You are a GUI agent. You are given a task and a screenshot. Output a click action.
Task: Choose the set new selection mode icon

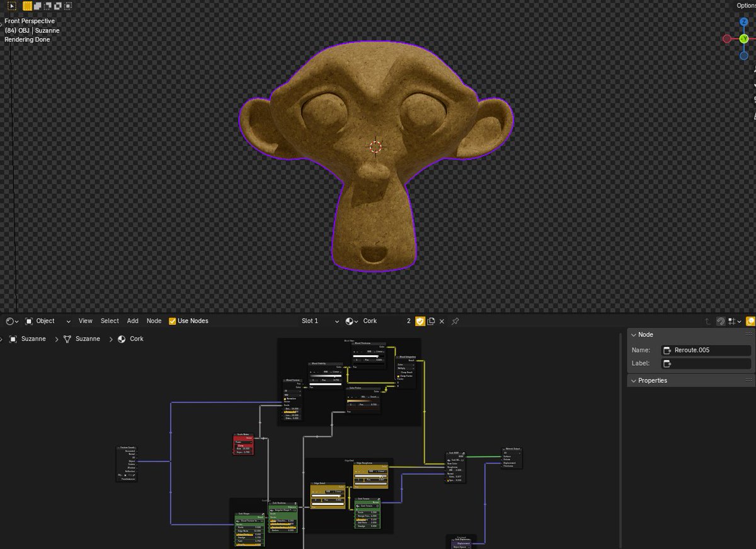click(27, 6)
